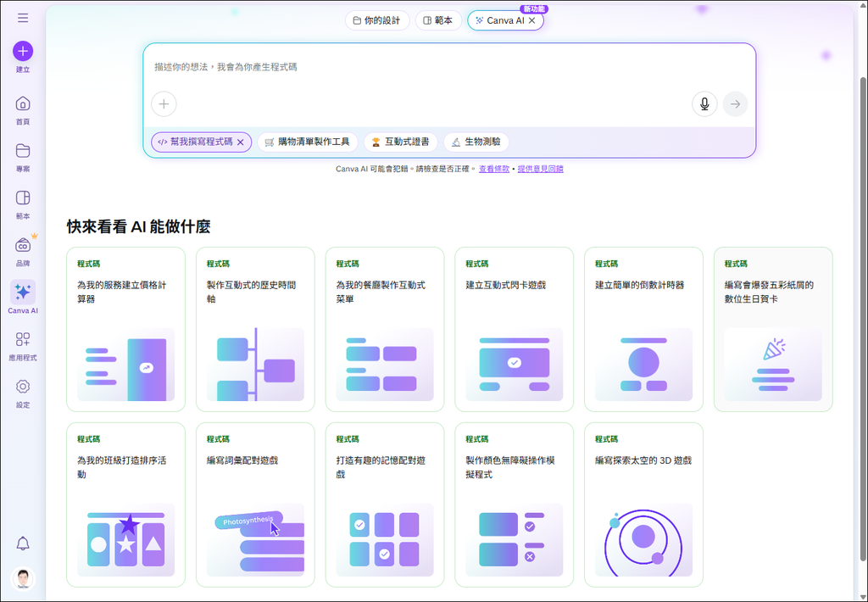Click the user profile avatar
868x602 pixels.
pos(23,579)
